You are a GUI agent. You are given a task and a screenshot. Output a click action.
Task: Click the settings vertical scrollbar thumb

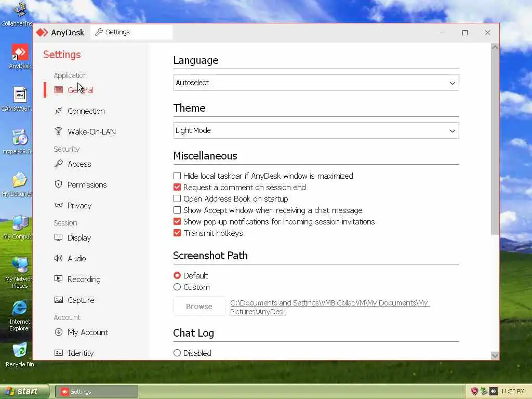495,142
